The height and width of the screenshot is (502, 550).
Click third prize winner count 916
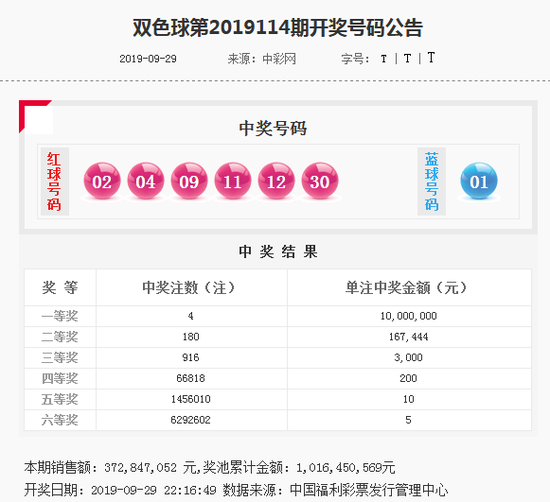tap(191, 357)
